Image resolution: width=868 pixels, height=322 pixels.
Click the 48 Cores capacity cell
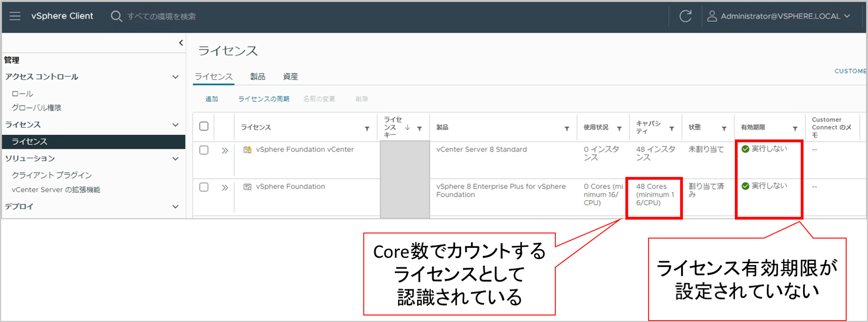[x=655, y=195]
